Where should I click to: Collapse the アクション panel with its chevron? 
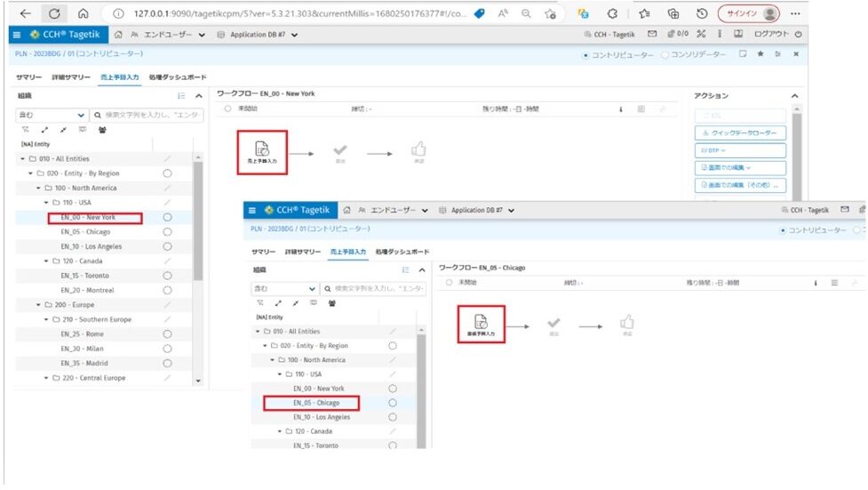794,95
